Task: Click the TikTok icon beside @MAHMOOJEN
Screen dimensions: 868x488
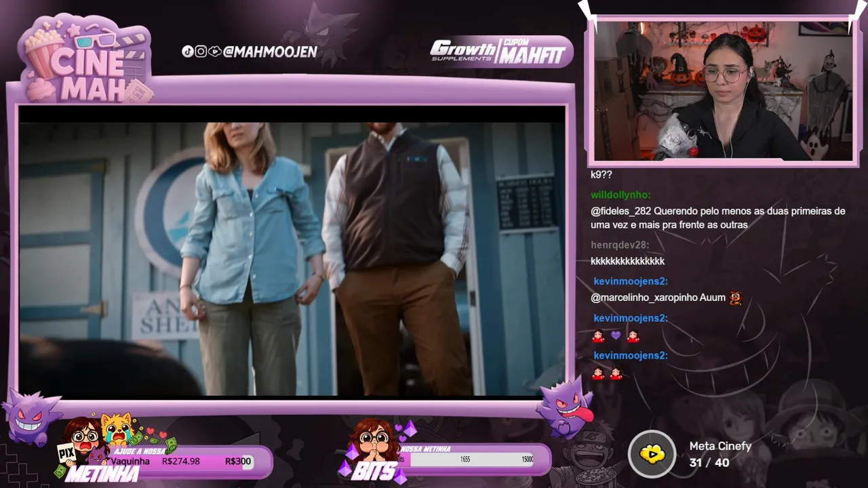Action: (188, 52)
